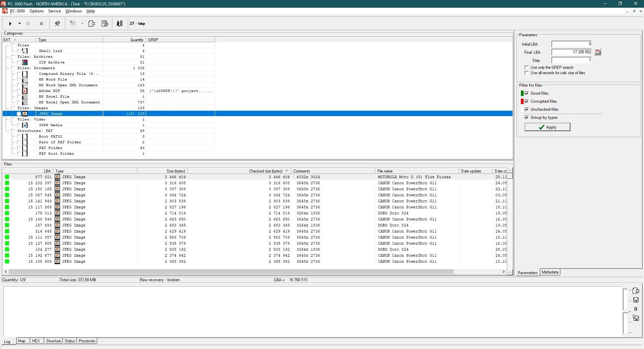The image size is (644, 349).
Task: Collapse the Structures: FAT tree node
Action: [x=7, y=131]
